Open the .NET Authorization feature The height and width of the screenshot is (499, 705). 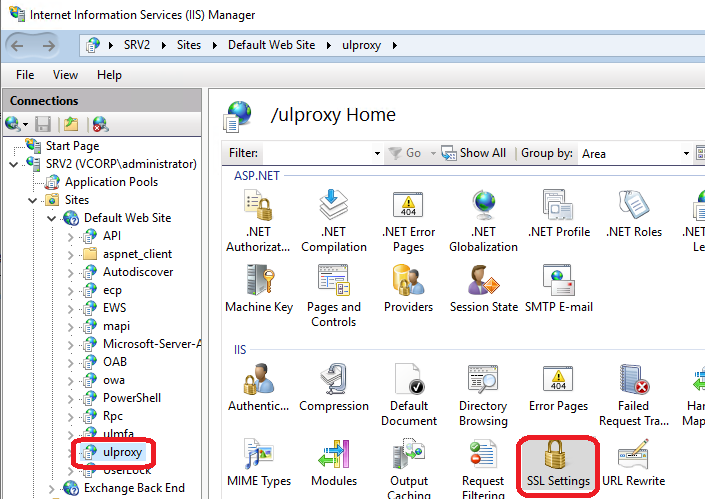(258, 221)
